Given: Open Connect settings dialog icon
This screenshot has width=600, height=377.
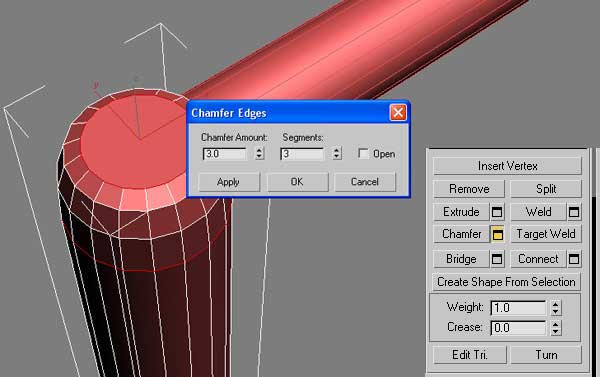Looking at the screenshot, I should pyautogui.click(x=574, y=259).
